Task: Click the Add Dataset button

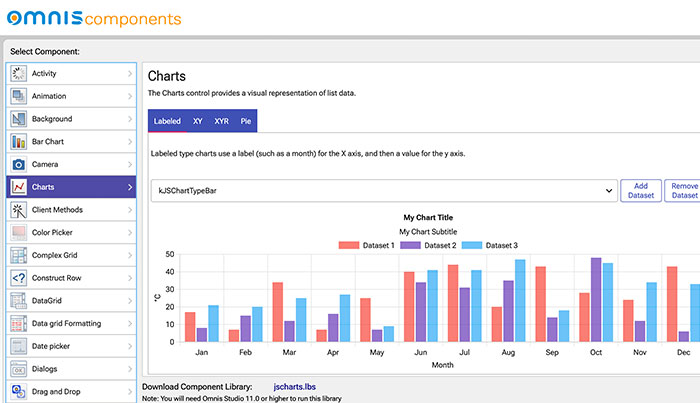Action: coord(641,191)
